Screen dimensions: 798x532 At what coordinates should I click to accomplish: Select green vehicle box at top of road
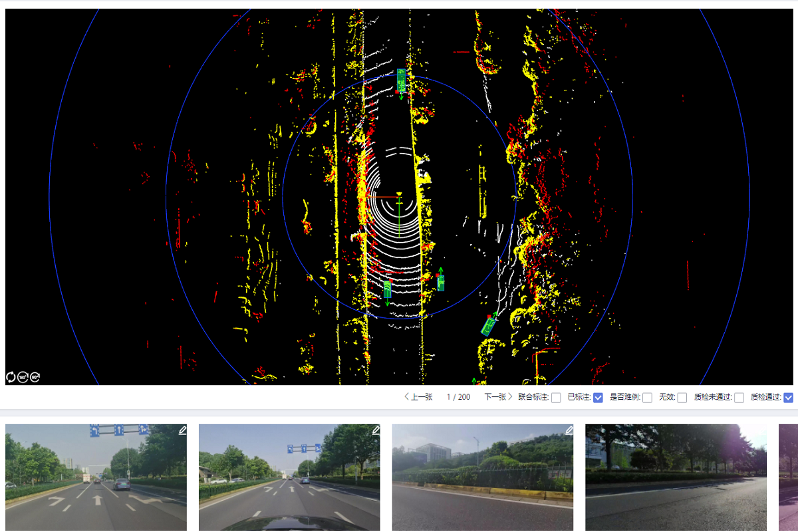pyautogui.click(x=401, y=80)
